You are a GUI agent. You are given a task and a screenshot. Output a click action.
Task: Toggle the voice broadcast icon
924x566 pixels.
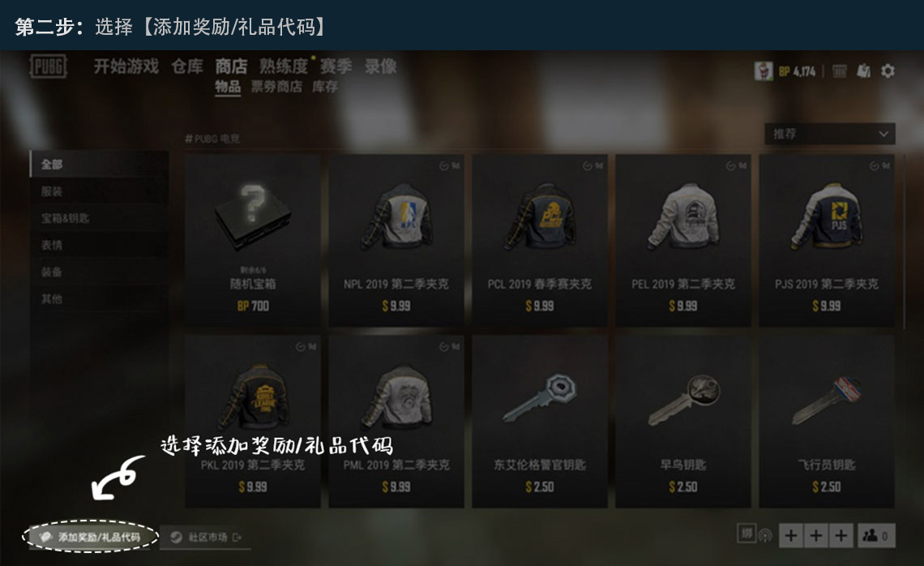pyautogui.click(x=765, y=535)
